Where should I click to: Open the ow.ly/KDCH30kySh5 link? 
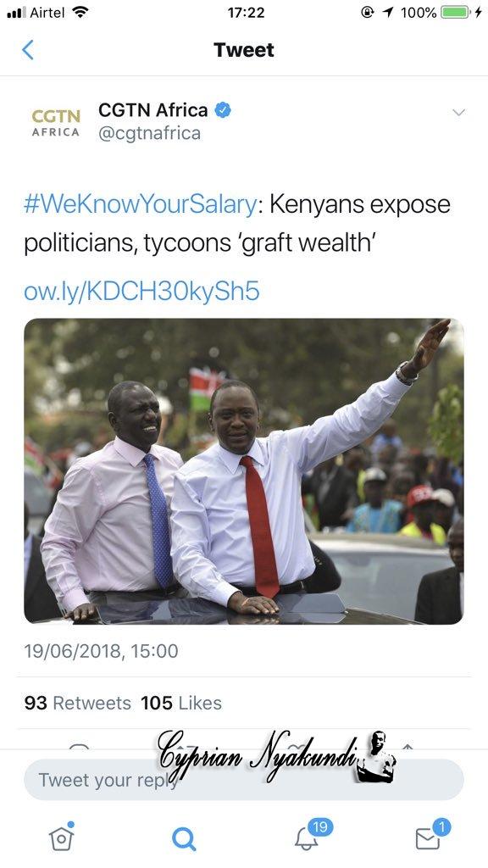coord(141,292)
